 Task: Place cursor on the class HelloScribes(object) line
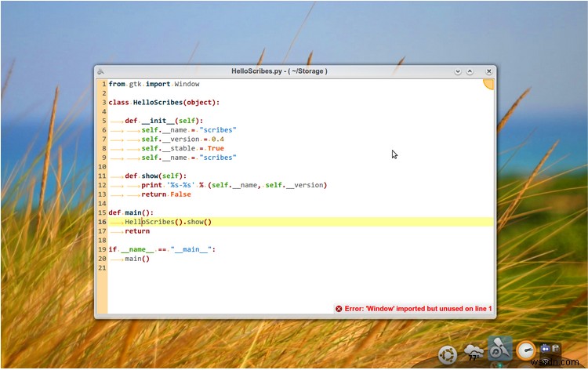[164, 102]
